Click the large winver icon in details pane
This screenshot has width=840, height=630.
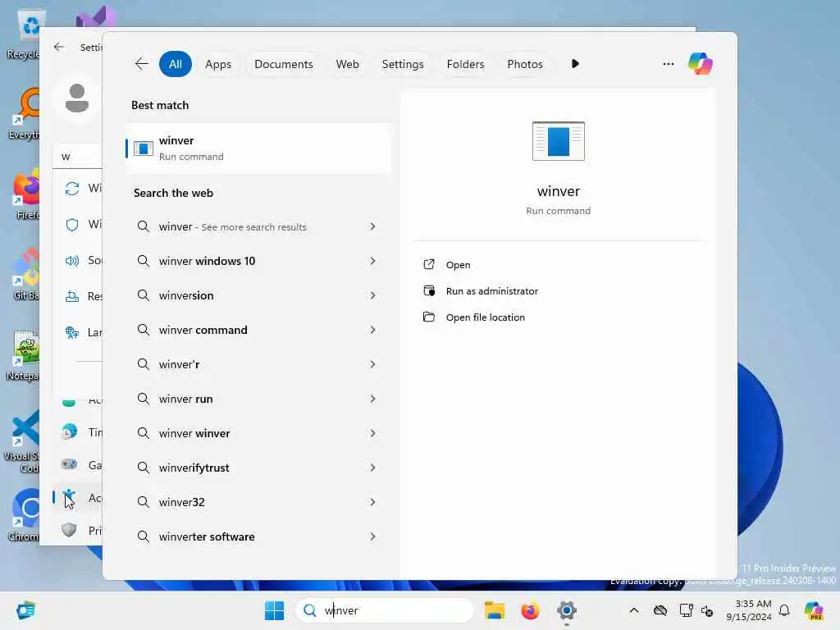558,141
